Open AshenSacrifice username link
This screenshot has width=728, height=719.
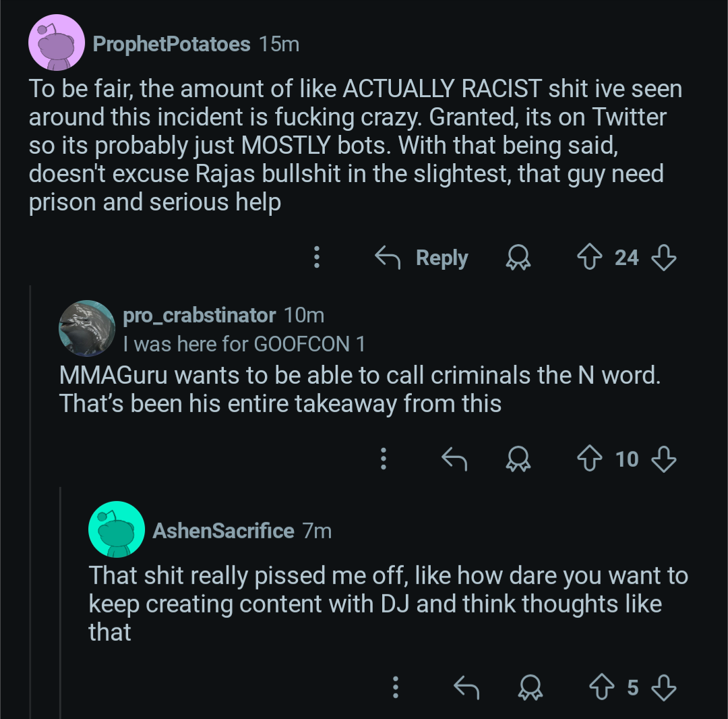[x=223, y=531]
